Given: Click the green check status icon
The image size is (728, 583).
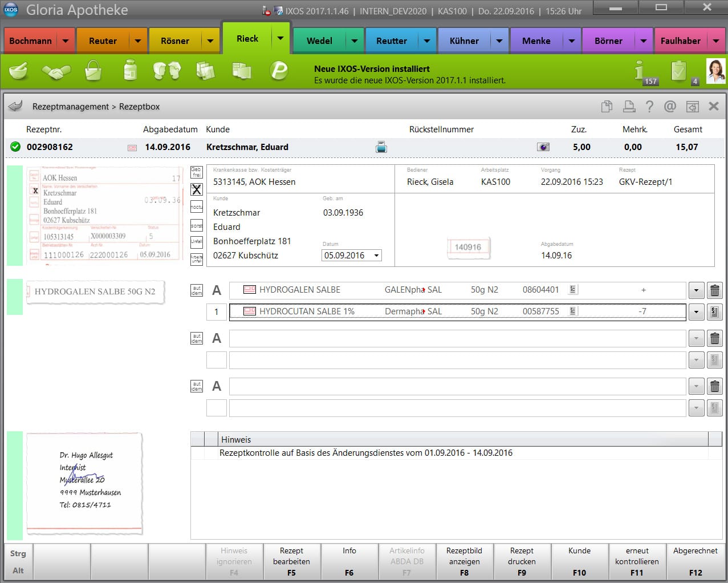Looking at the screenshot, I should (x=15, y=147).
